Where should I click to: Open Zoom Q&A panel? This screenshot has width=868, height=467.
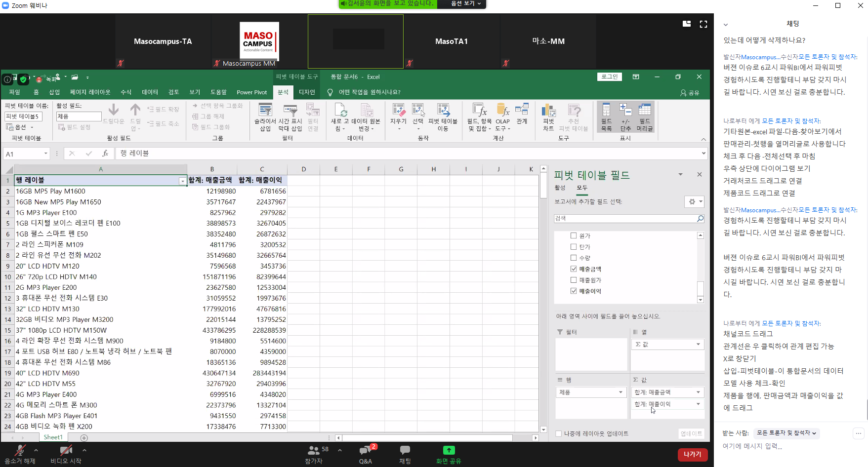click(x=366, y=454)
